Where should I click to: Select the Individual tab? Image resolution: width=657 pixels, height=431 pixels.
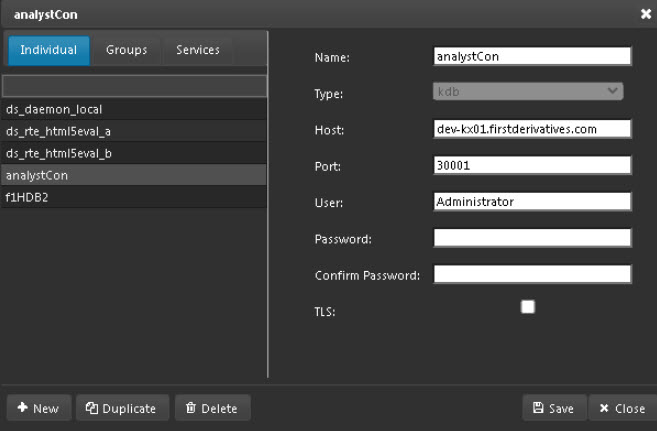(x=49, y=50)
